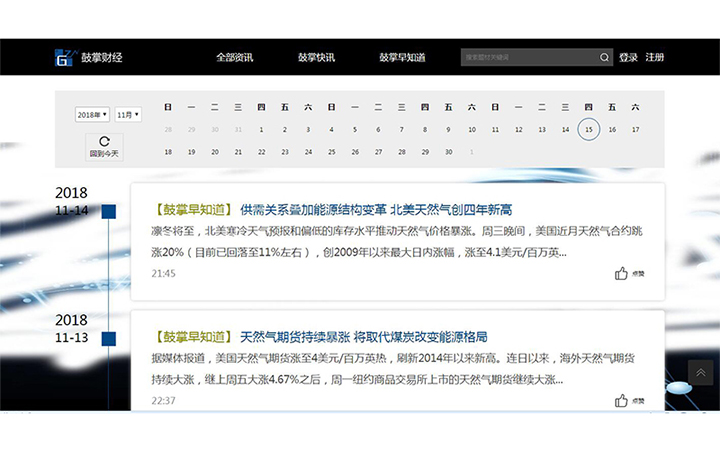Select circled date 15 in calendar
Screen dimensions: 720x450
pyautogui.click(x=589, y=129)
